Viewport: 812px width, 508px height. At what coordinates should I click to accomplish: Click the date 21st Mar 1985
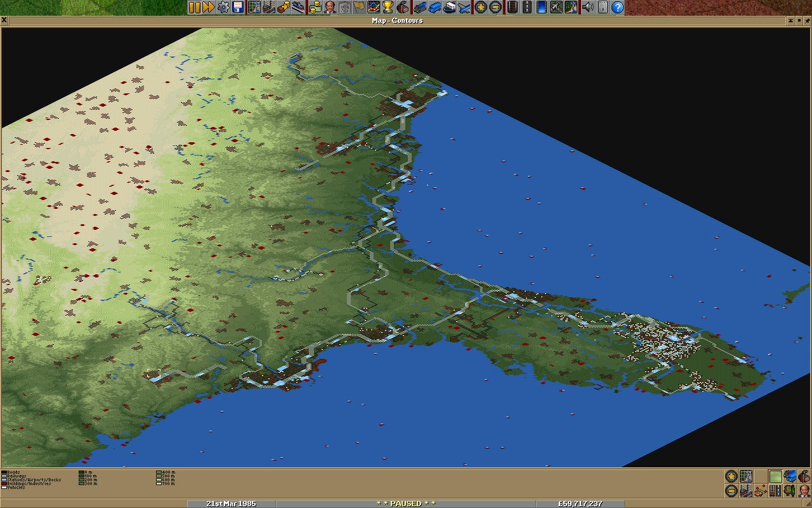point(232,504)
